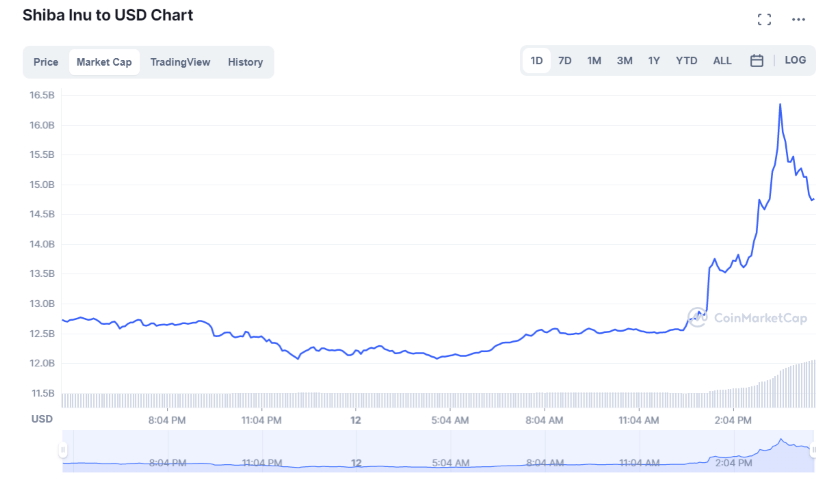Switch to the Price tab
840x480 pixels.
click(x=46, y=62)
